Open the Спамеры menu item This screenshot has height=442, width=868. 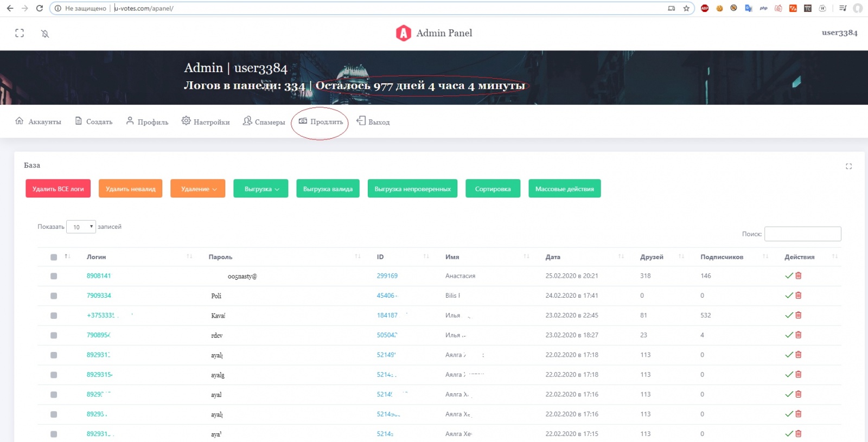264,121
